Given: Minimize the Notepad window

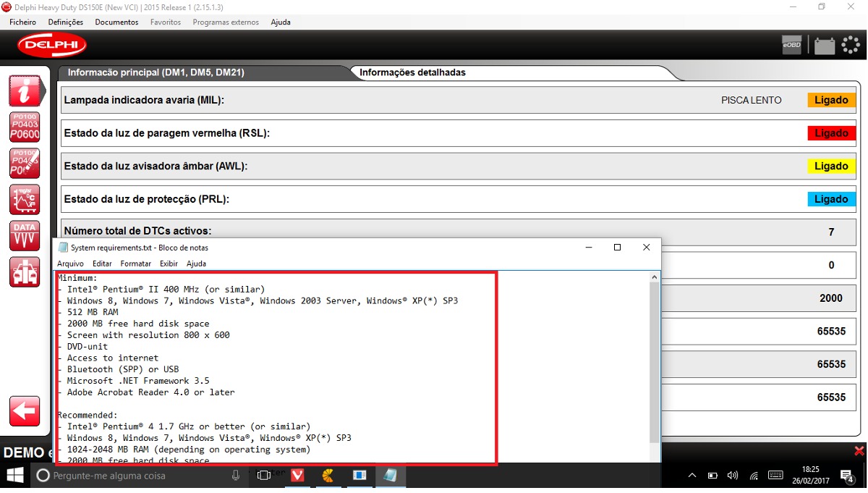Looking at the screenshot, I should [x=588, y=248].
